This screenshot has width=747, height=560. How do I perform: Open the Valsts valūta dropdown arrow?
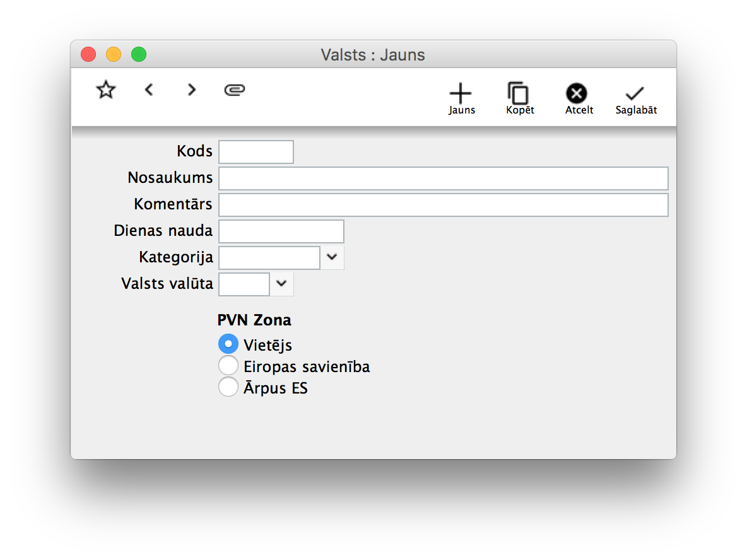(x=282, y=284)
